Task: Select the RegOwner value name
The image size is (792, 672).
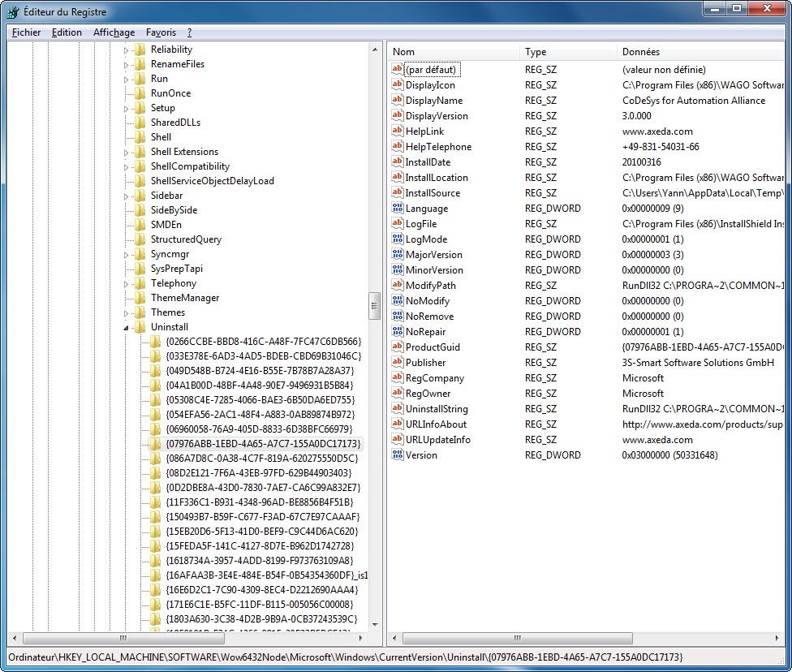Action: pyautogui.click(x=428, y=393)
